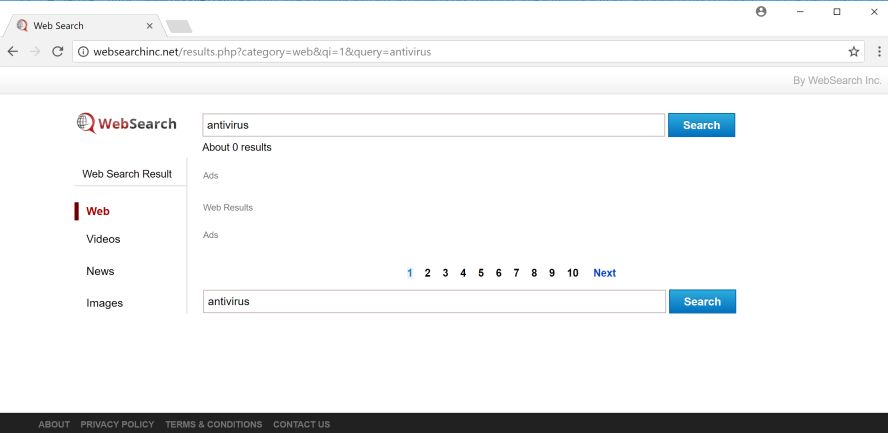Switch to News category
The height and width of the screenshot is (433, 888).
pyautogui.click(x=100, y=271)
